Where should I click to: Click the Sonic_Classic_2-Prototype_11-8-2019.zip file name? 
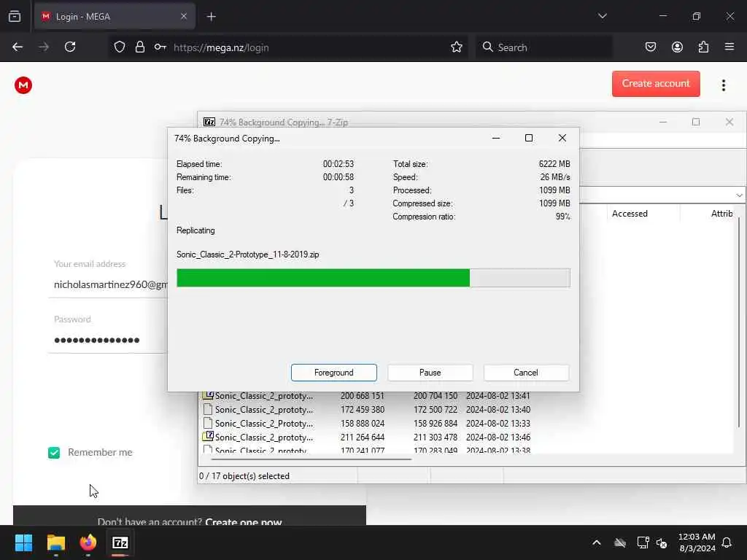click(248, 254)
